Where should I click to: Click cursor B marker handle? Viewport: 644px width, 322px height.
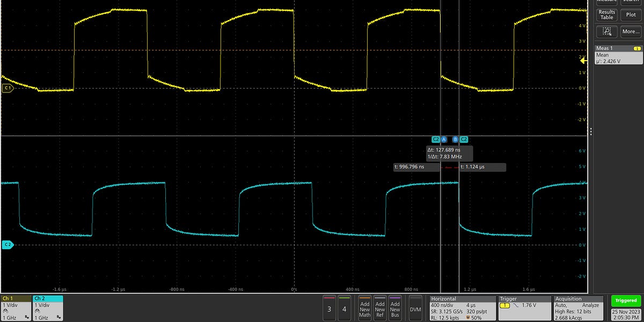[455, 140]
